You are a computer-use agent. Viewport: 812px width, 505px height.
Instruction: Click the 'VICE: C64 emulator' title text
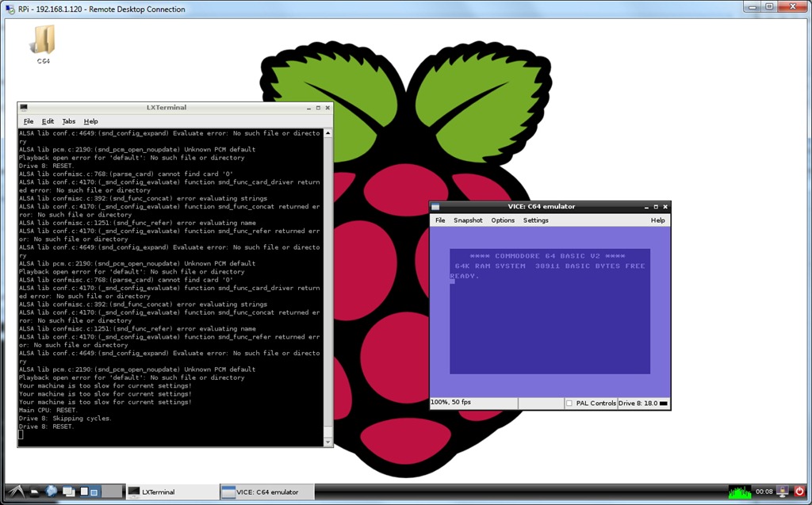pyautogui.click(x=541, y=207)
